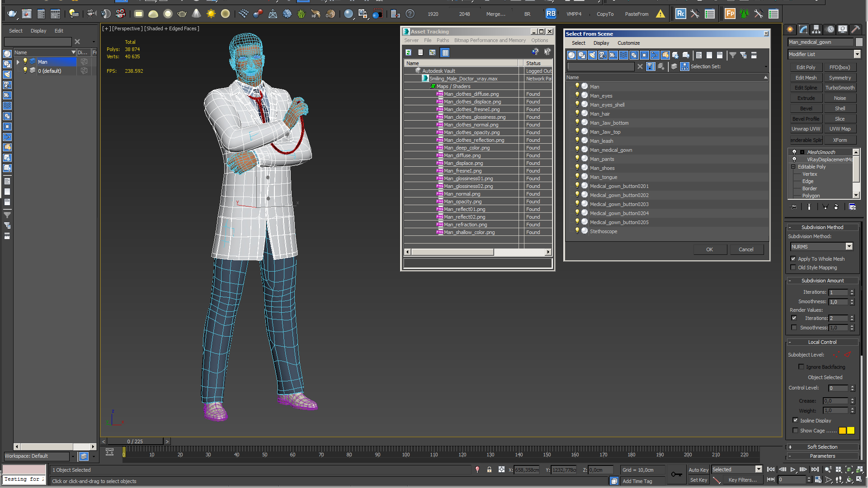Open the Modify panel tab icon
868x488 pixels.
tap(803, 29)
